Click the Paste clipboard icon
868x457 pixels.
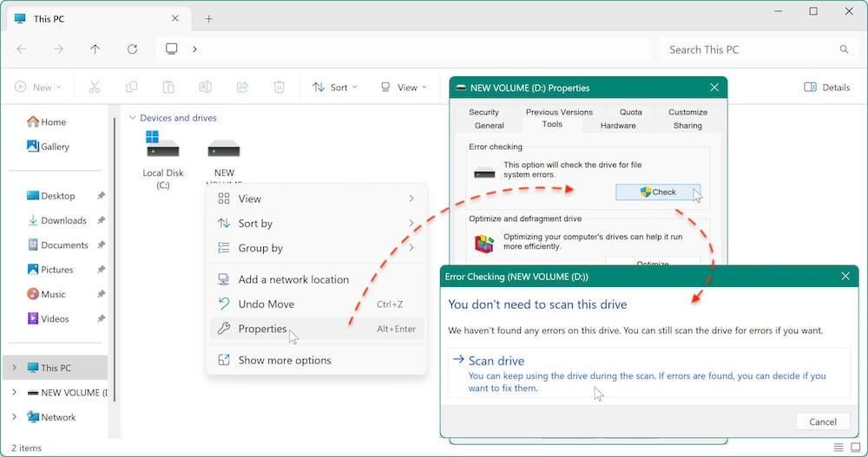[168, 87]
